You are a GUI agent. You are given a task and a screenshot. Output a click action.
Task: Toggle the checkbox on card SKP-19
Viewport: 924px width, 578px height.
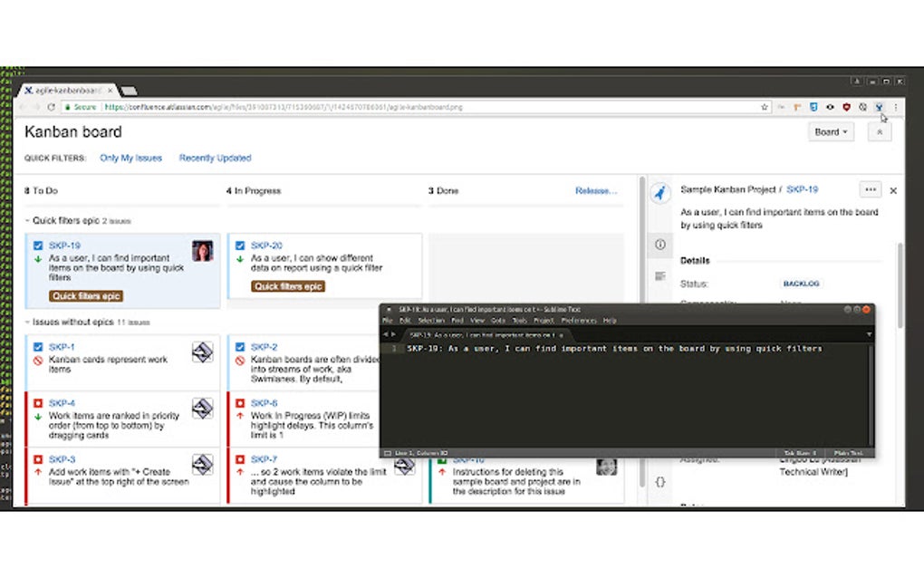37,246
